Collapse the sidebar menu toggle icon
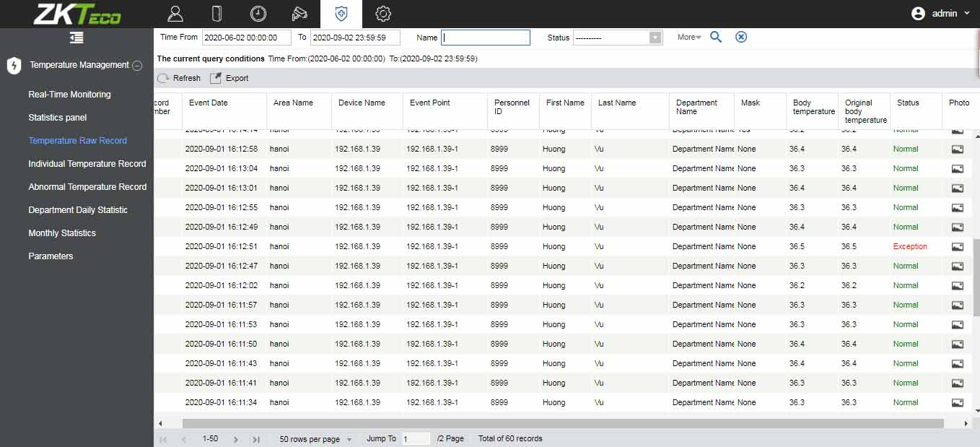980x447 pixels. (76, 38)
